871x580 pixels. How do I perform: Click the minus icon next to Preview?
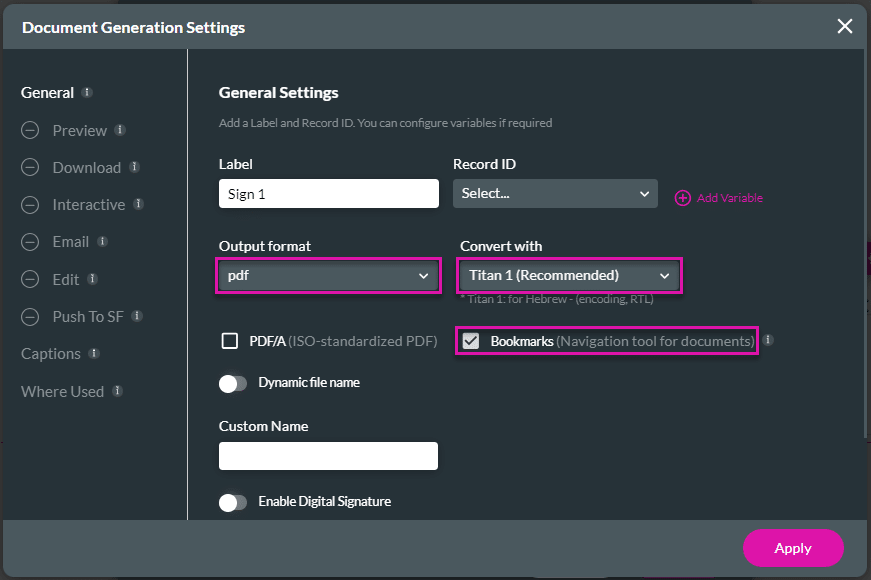[x=30, y=130]
